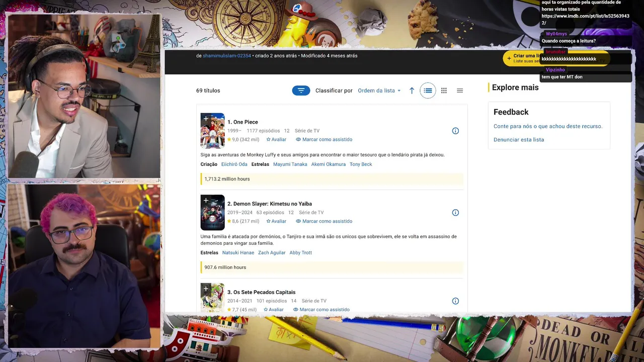
Task: Click the 69 títulos count text
Action: (208, 90)
